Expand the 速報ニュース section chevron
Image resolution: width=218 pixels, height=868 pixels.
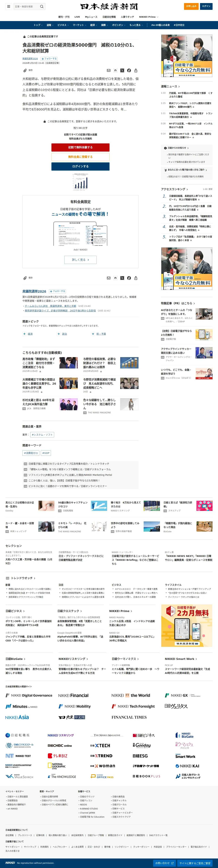point(179,87)
